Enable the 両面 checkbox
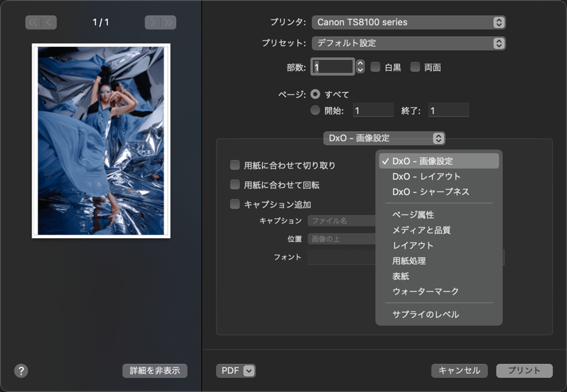This screenshot has height=392, width=567. tap(415, 67)
